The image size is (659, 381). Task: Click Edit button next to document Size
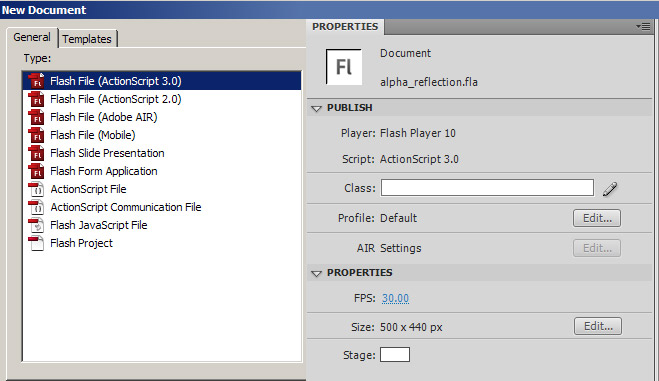[598, 326]
